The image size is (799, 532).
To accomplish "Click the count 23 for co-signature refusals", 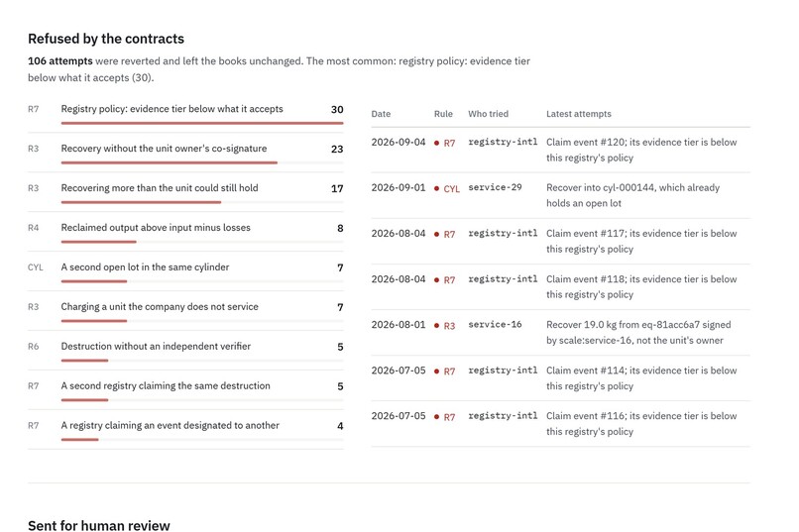I will click(337, 150).
